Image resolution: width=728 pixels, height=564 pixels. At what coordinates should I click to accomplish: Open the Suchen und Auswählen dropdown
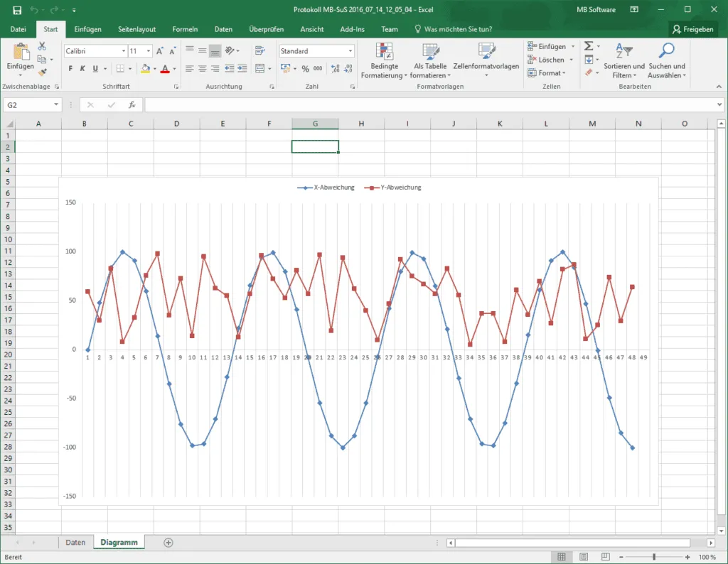[667, 60]
